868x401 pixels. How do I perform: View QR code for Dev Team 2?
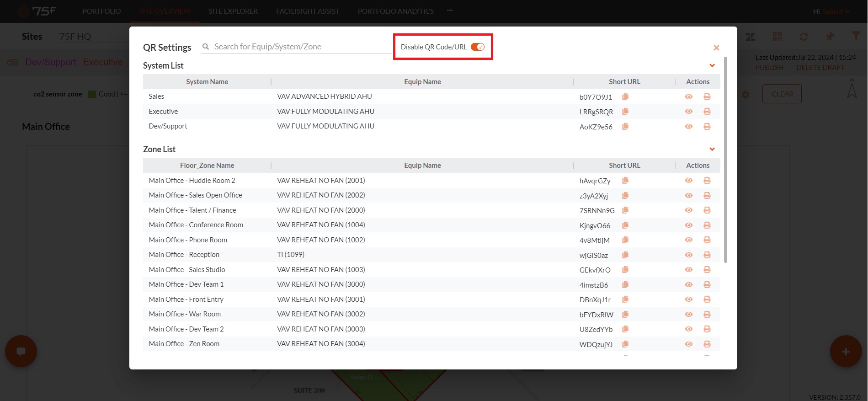689,329
